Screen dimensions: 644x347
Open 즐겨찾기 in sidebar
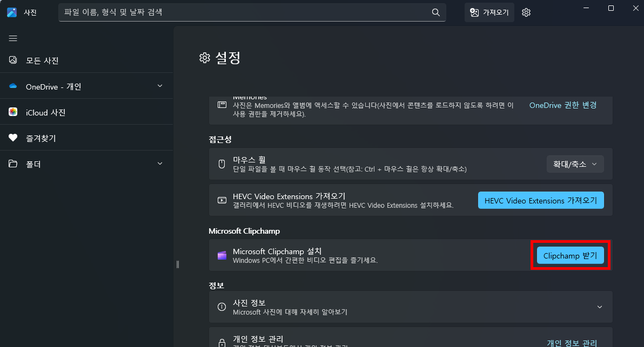point(86,138)
